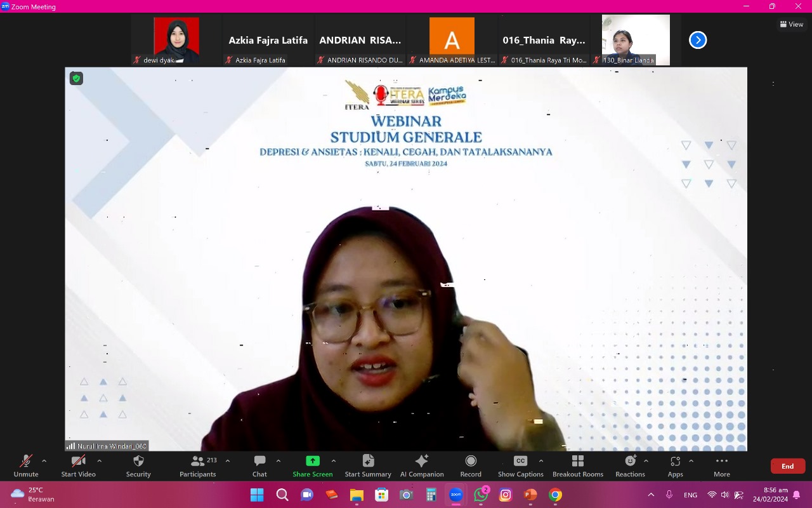Turn on camera with Start Video
This screenshot has width=812, height=508.
coord(78,465)
